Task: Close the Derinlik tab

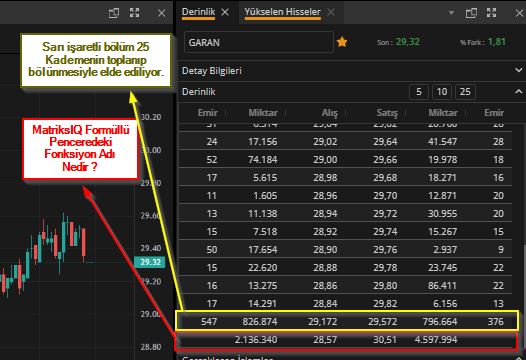Action: point(225,12)
